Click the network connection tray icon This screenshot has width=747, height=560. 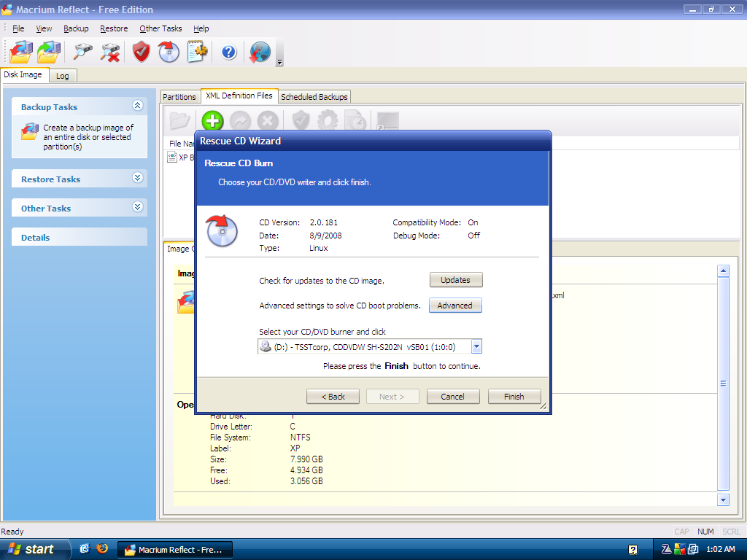(x=693, y=549)
